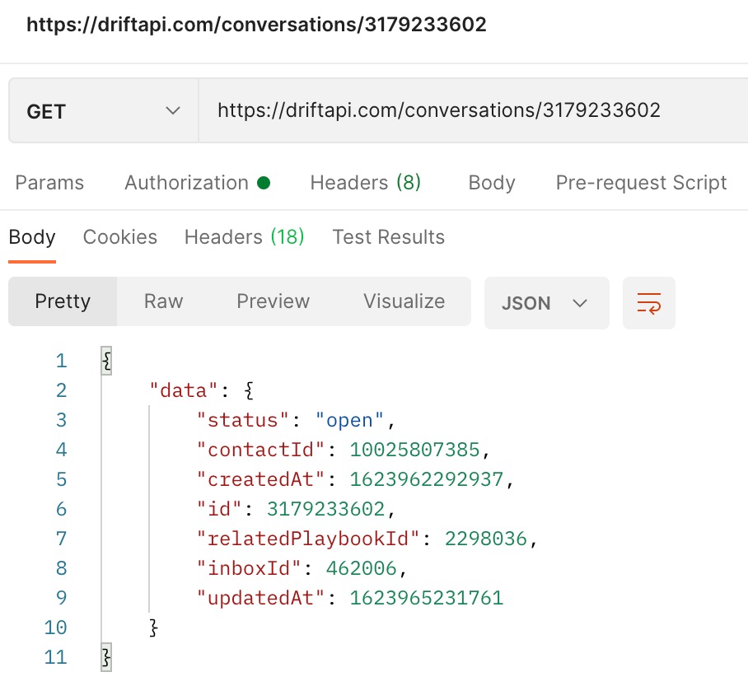Open request Headers (8) tab
748x700 pixels.
pos(366,183)
